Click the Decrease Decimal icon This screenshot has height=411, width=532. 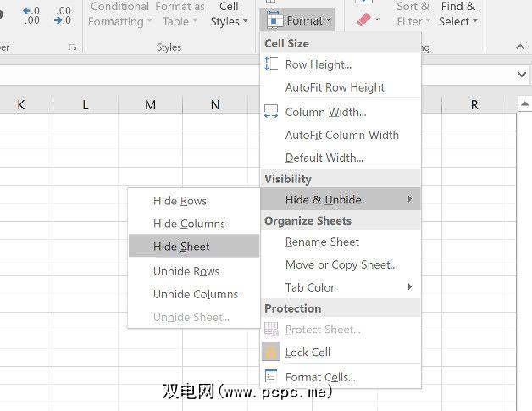pyautogui.click(x=63, y=14)
